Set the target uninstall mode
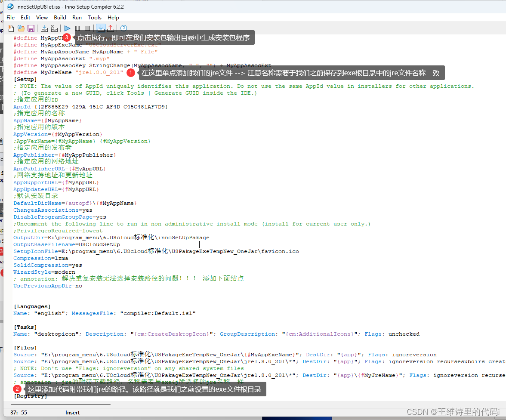This screenshot has height=420, width=506. (111, 28)
